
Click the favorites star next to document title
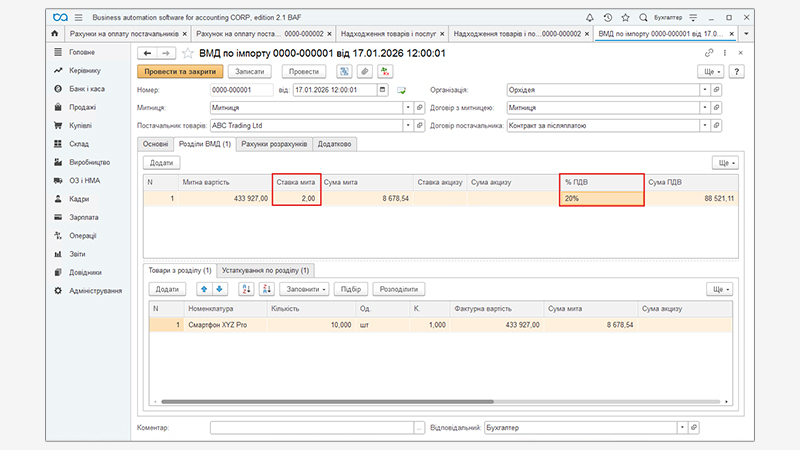click(x=187, y=53)
